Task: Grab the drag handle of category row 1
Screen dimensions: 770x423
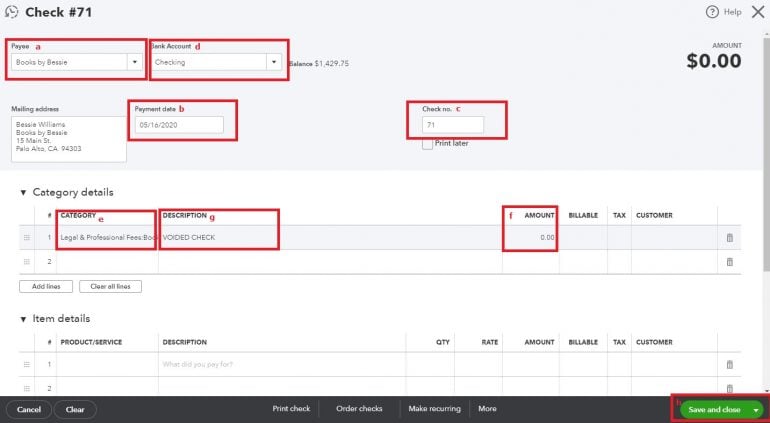Action: tap(27, 237)
